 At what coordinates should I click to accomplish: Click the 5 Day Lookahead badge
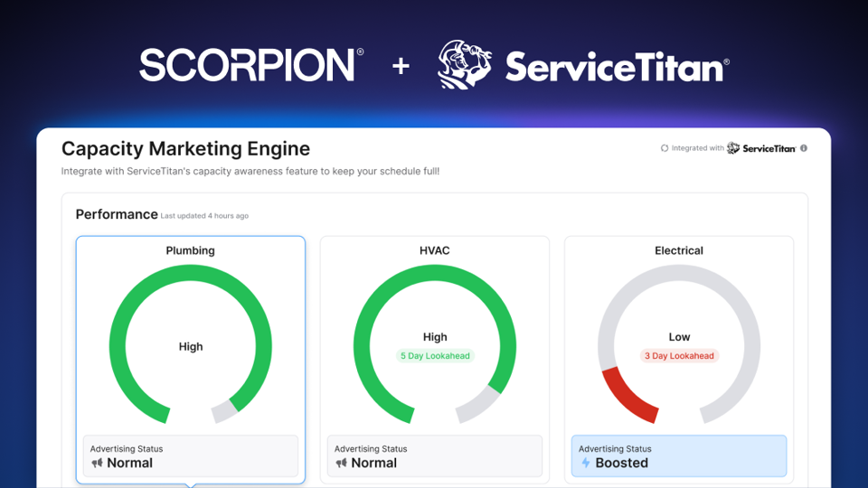coord(435,356)
